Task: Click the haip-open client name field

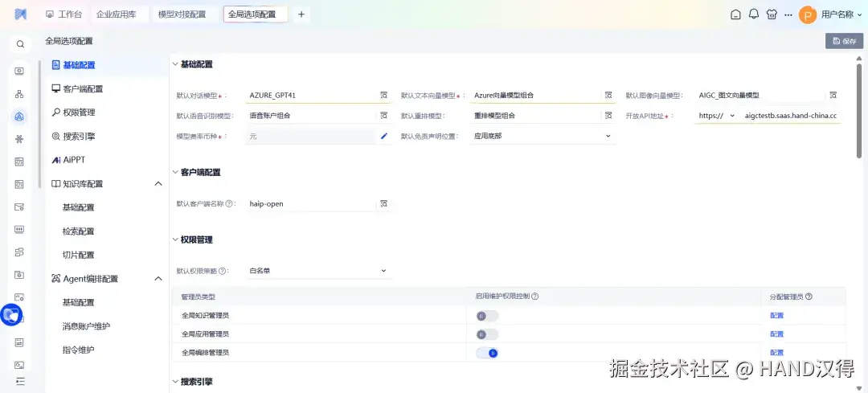Action: point(312,203)
